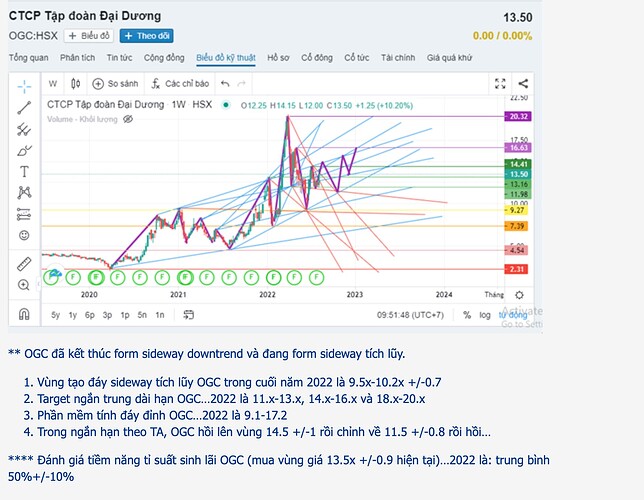Toggle tự động auto scale
Image resolution: width=644 pixels, height=500 pixels.
click(x=513, y=315)
